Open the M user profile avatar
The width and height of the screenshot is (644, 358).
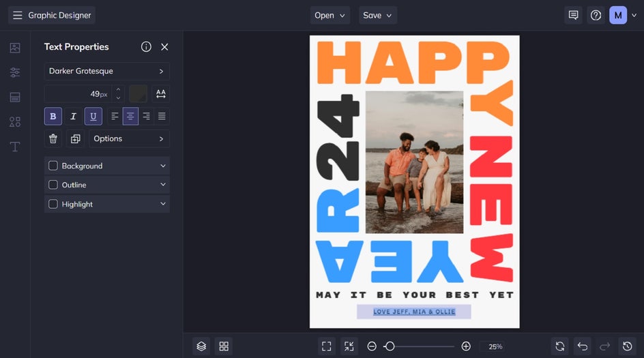click(618, 15)
